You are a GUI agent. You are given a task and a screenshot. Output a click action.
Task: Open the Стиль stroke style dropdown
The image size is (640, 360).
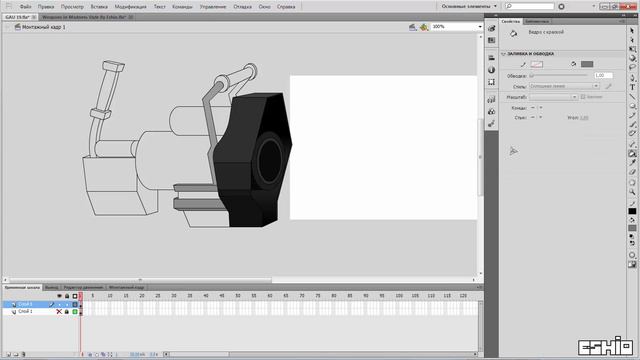(x=564, y=86)
